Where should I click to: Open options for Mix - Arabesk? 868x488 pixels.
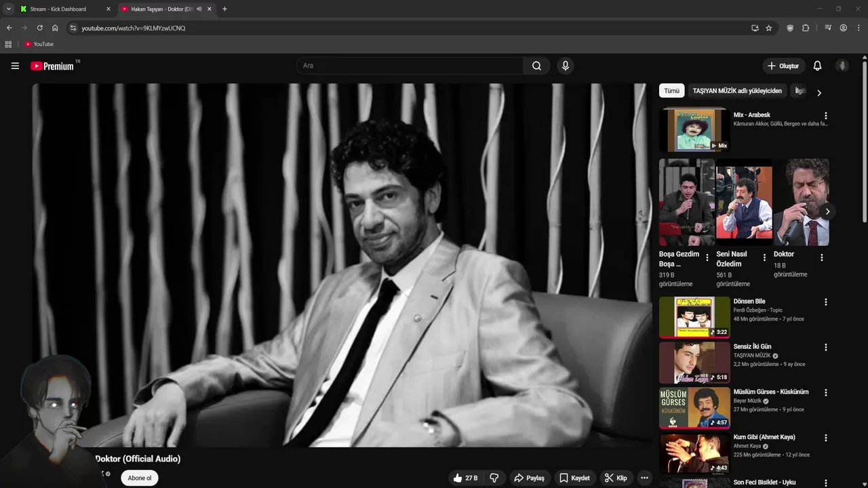click(825, 116)
